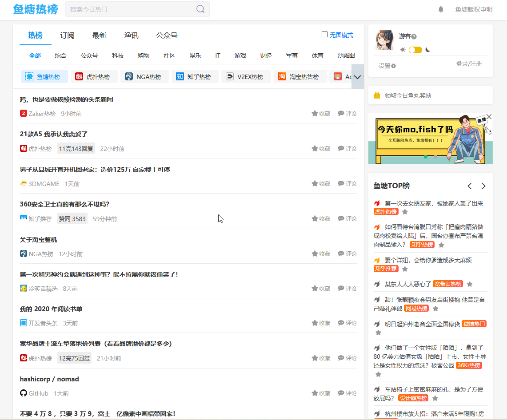Expand the hot list source chips
Screen dimensions: 507x420
[357, 77]
